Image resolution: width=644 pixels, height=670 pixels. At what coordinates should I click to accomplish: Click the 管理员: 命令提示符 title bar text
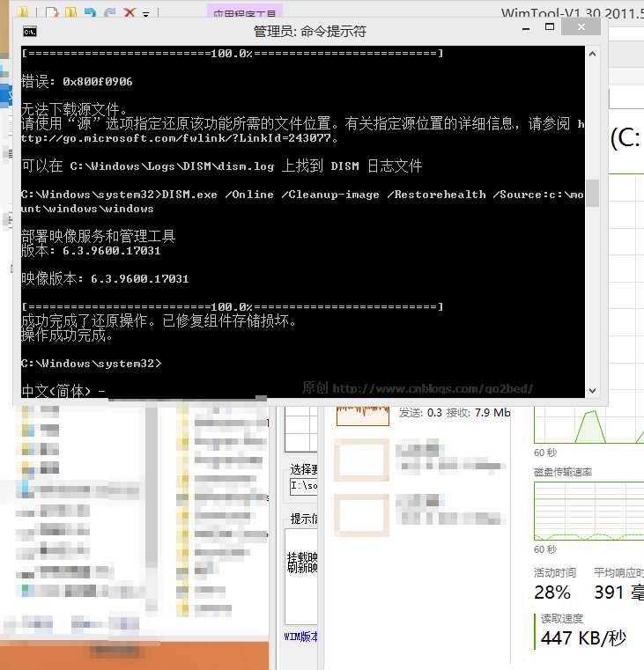click(309, 31)
